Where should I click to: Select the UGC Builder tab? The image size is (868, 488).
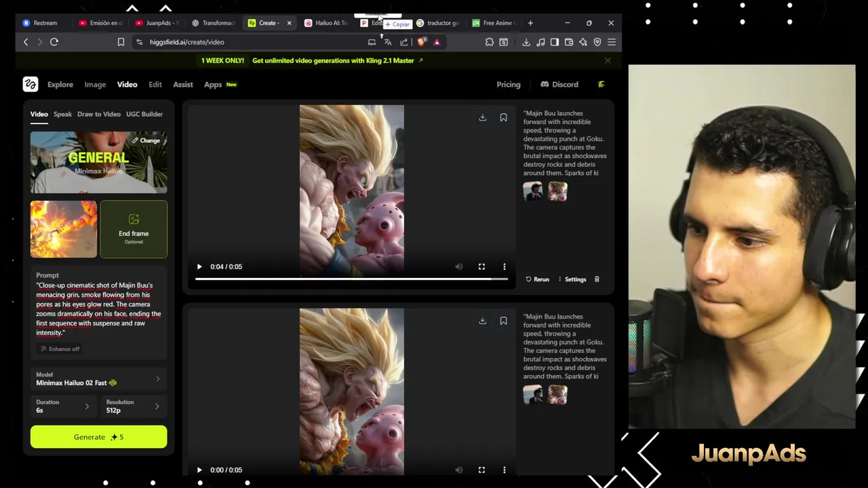tap(144, 114)
